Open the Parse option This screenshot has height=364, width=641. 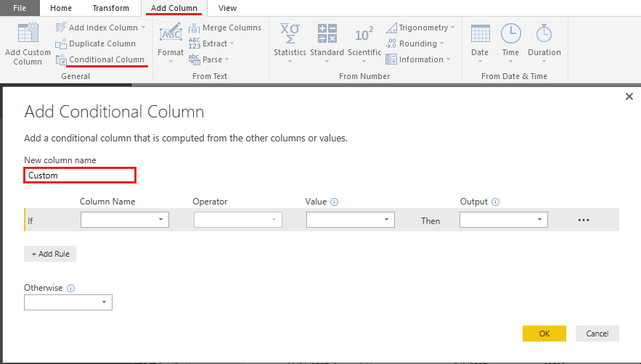[x=208, y=59]
